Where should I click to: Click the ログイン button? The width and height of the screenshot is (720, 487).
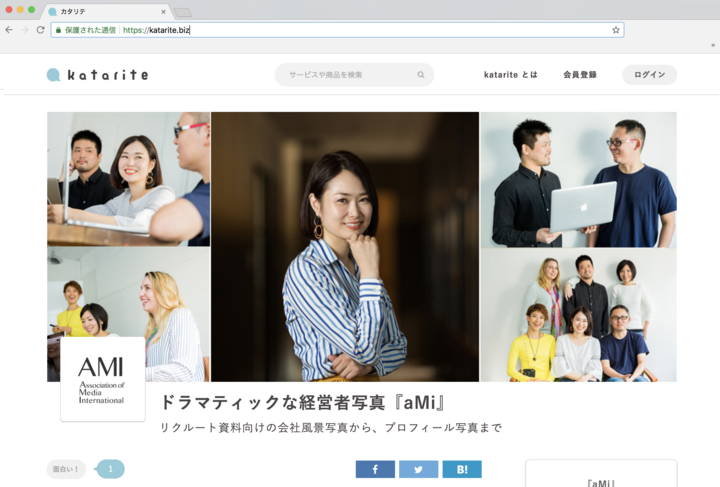649,75
